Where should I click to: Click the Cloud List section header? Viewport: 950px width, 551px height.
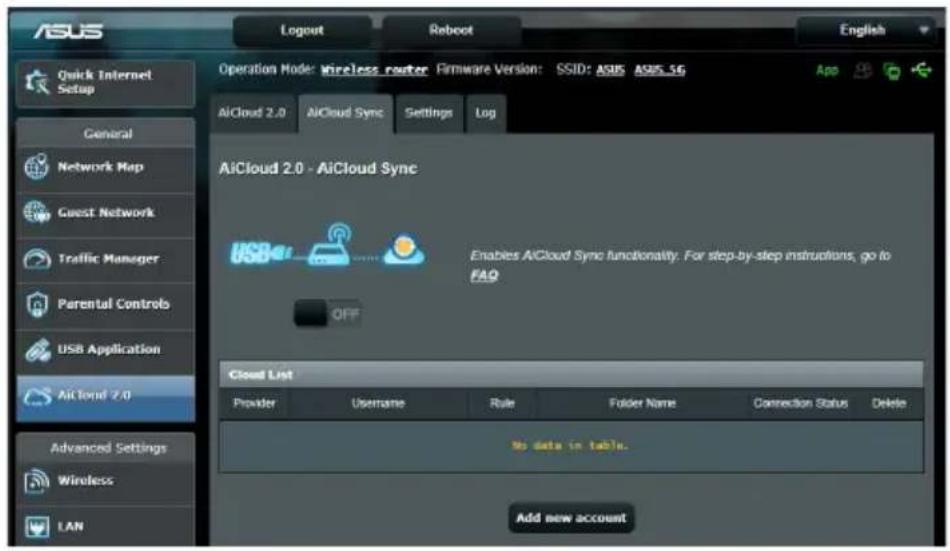point(571,375)
